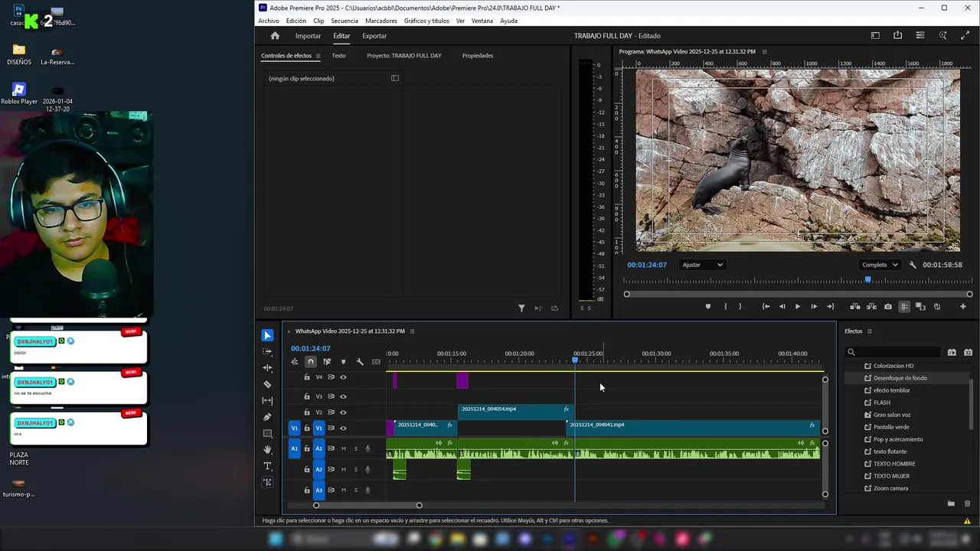
Task: Select the Razor tool in timeline toolbar
Action: click(267, 384)
